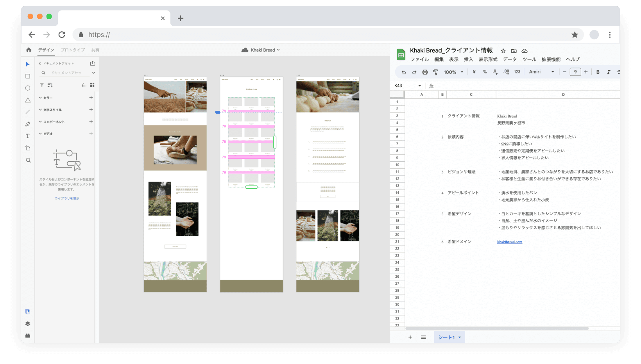The width and height of the screenshot is (641, 364).
Task: Select the Zoom magnifier tool in XD
Action: coord(28,160)
